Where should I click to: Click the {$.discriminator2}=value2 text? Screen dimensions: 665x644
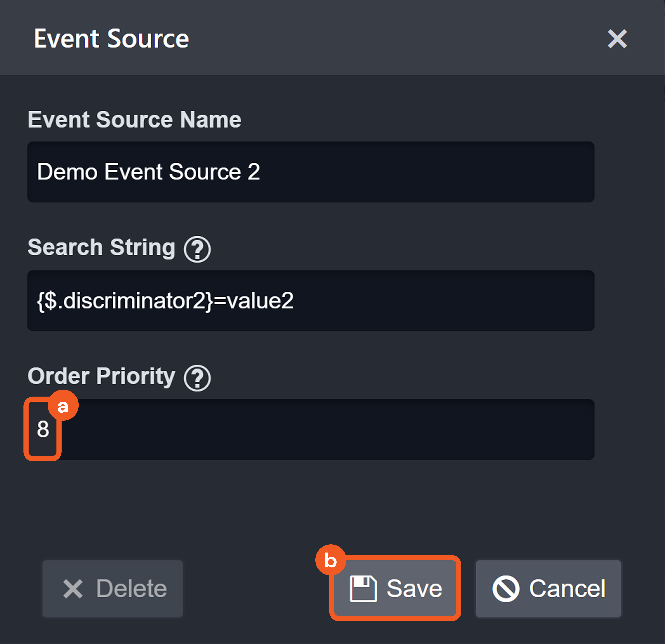click(165, 301)
